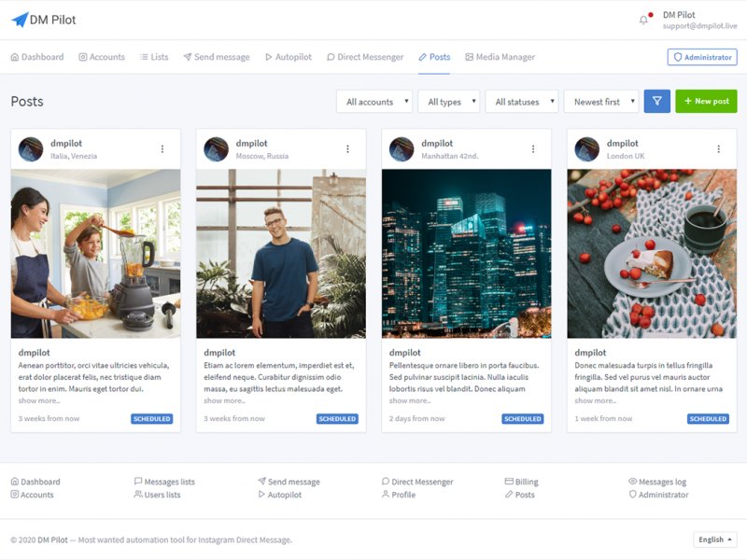Open the All accounts dropdown
This screenshot has height=560, width=747.
(374, 102)
